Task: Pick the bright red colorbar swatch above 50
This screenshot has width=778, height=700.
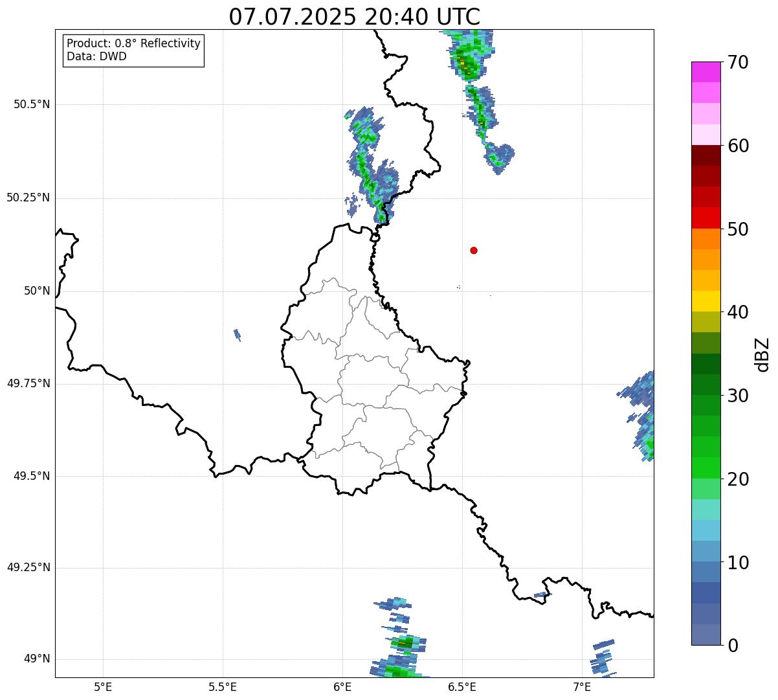Action: 706,218
